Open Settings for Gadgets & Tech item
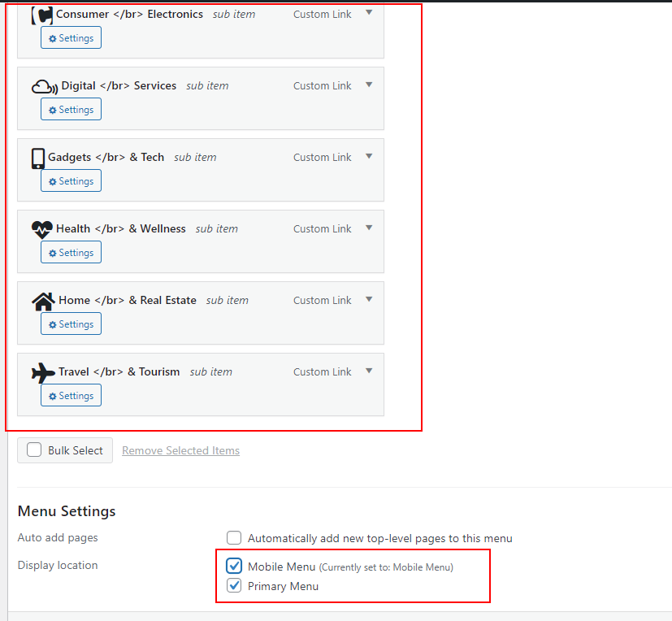 pyautogui.click(x=72, y=181)
